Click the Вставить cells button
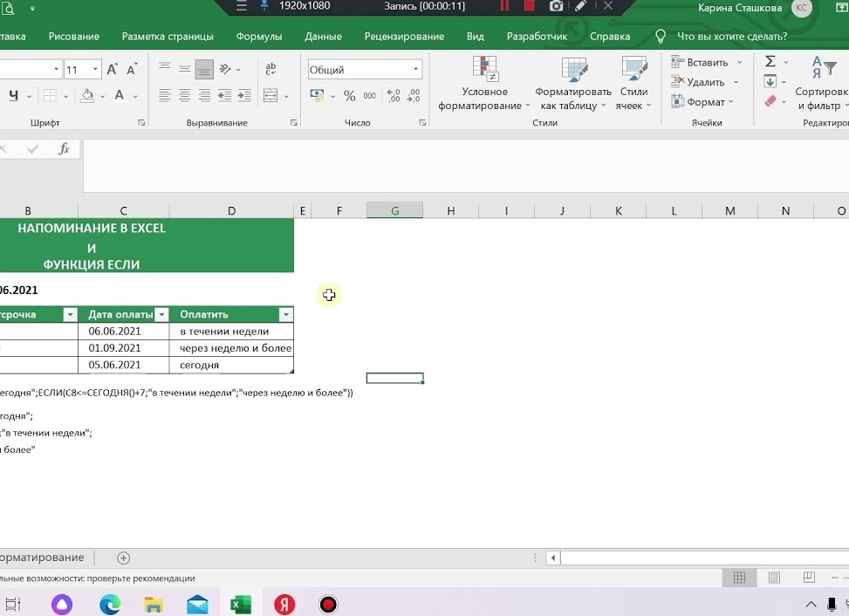Screen dimensions: 849x616 click(707, 62)
